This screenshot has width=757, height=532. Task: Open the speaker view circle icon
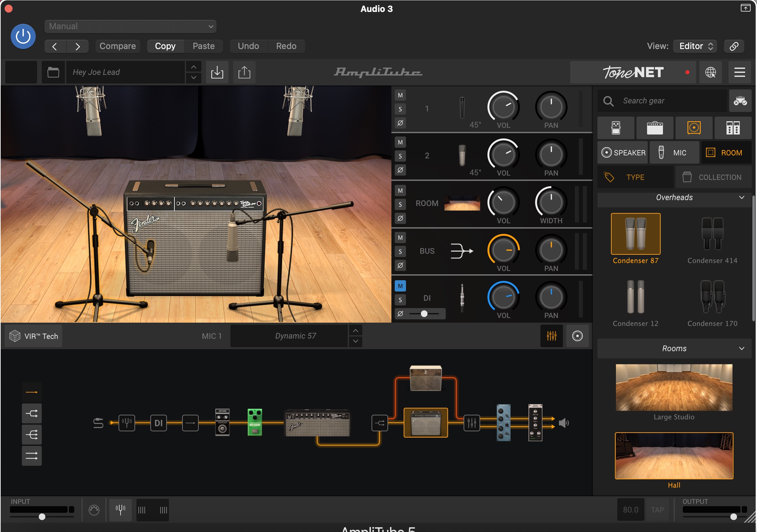tap(577, 336)
